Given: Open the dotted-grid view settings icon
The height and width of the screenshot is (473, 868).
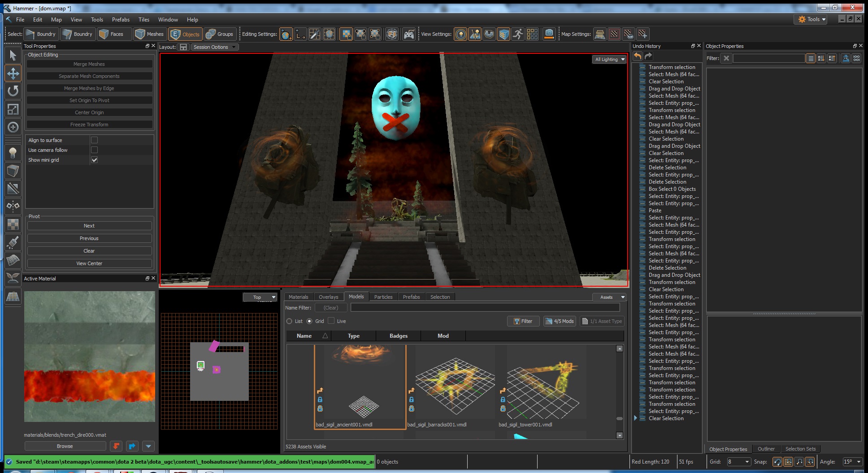Looking at the screenshot, I should pyautogui.click(x=532, y=34).
